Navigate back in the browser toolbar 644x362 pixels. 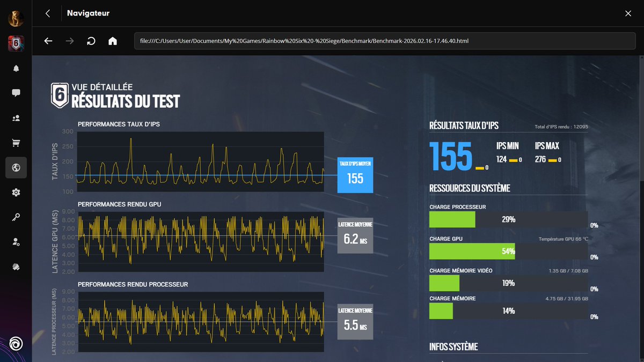[48, 41]
